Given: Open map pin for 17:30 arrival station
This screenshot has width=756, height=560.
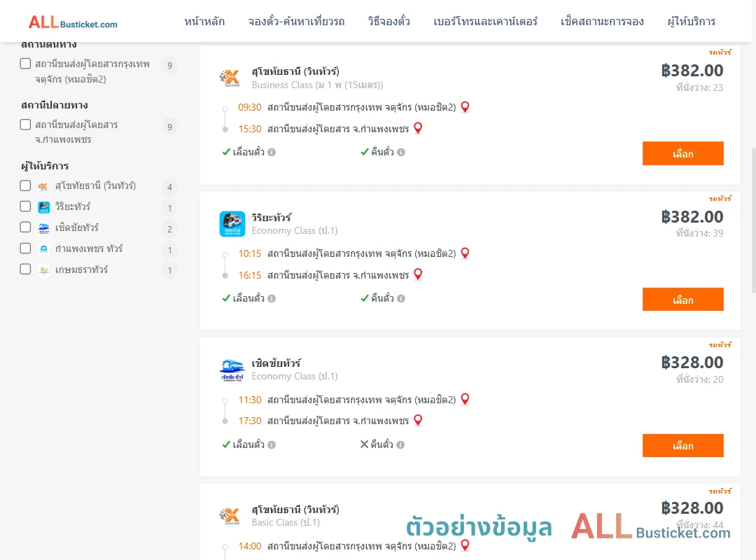Looking at the screenshot, I should (419, 421).
